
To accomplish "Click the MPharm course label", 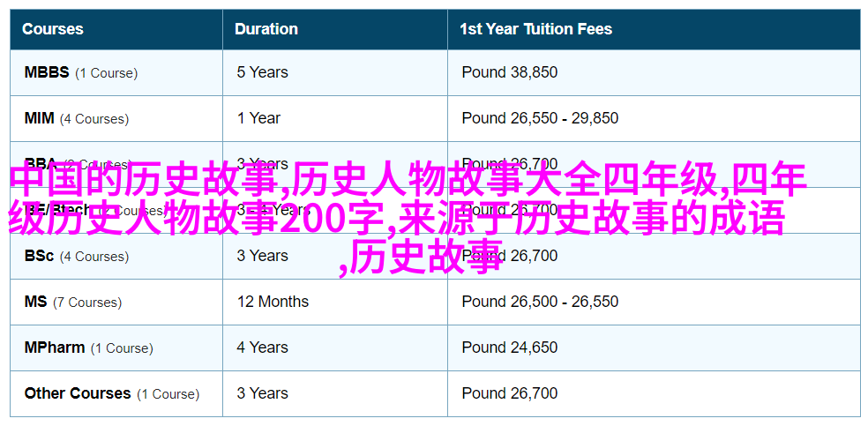I will click(x=88, y=348).
